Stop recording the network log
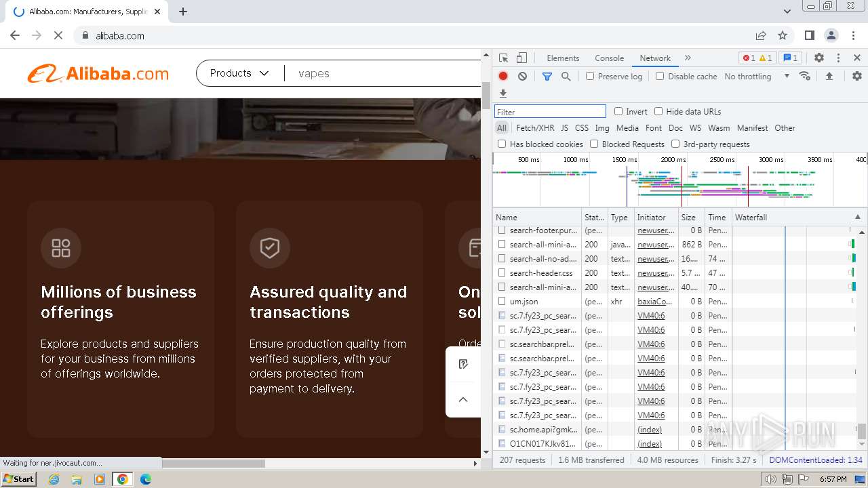868x488 pixels. [503, 77]
